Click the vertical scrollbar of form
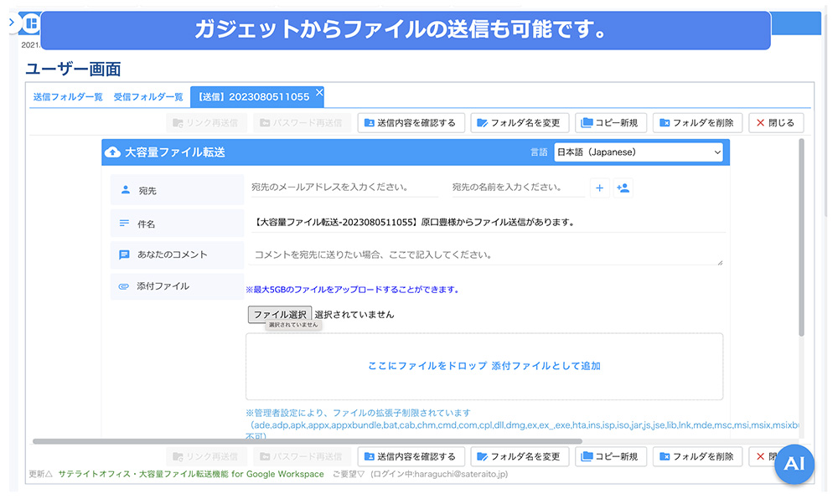Screen dimensions: 838x504 point(801,238)
